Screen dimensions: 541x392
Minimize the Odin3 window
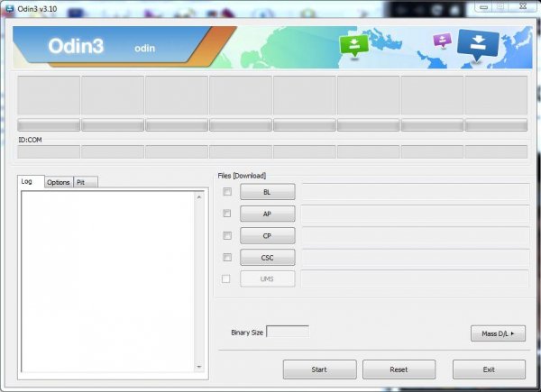click(x=483, y=7)
